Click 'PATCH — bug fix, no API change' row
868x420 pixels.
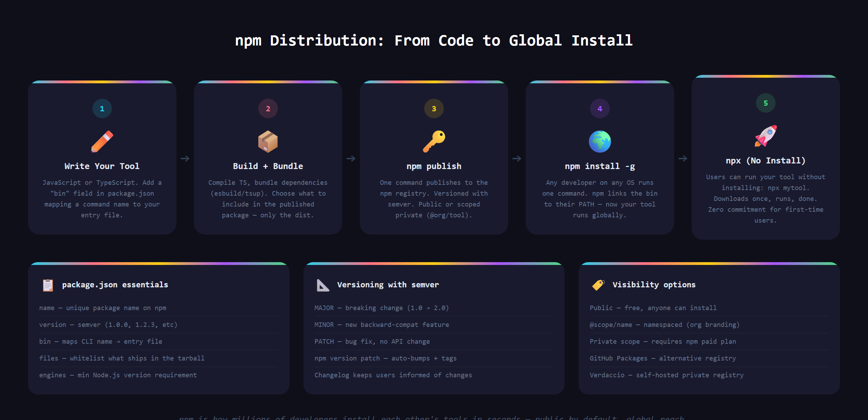point(434,342)
